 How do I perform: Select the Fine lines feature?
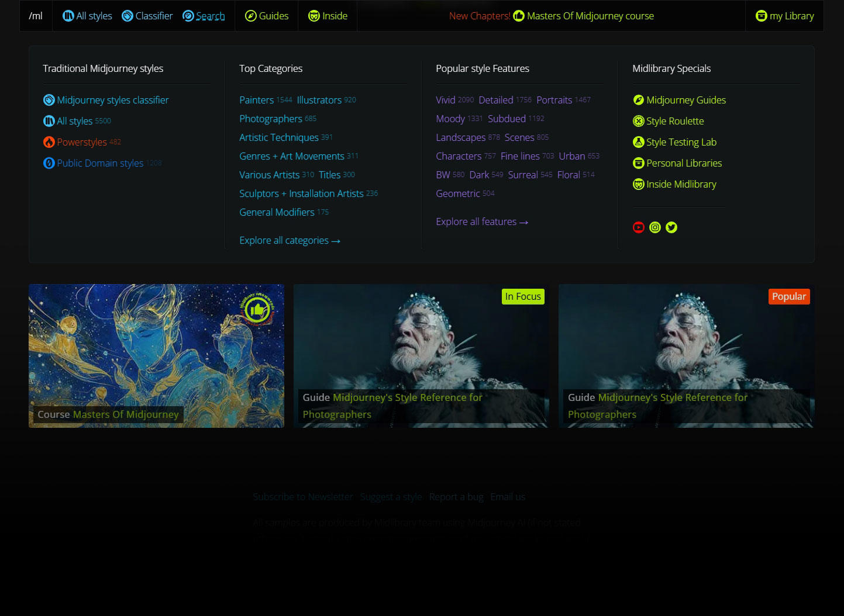tap(521, 156)
